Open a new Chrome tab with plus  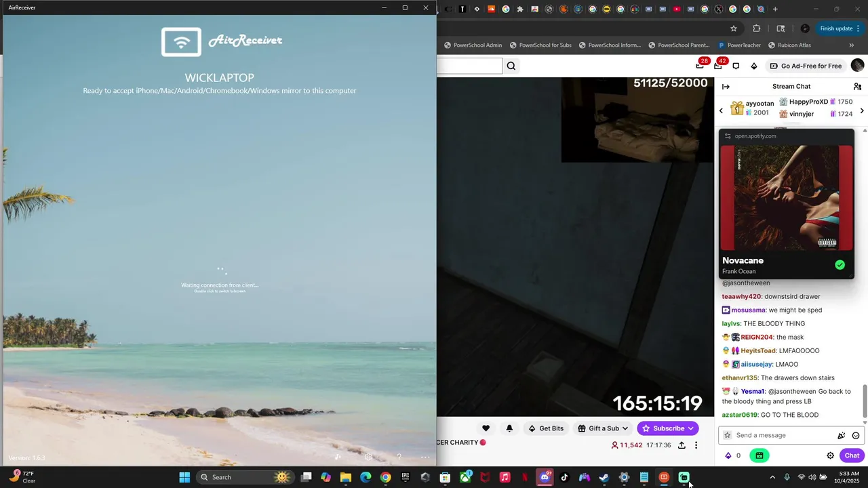tap(775, 9)
